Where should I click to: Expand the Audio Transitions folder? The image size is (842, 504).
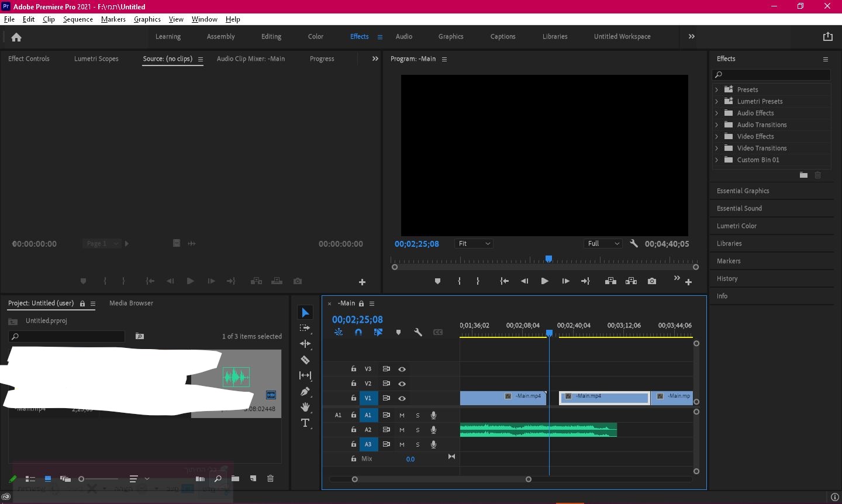click(717, 125)
